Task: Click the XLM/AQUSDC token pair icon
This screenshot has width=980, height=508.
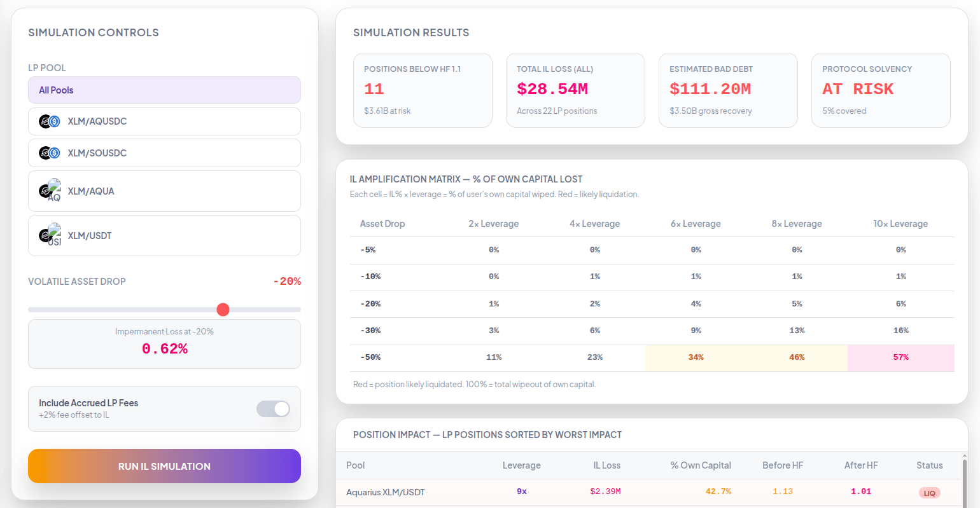Action: click(50, 121)
